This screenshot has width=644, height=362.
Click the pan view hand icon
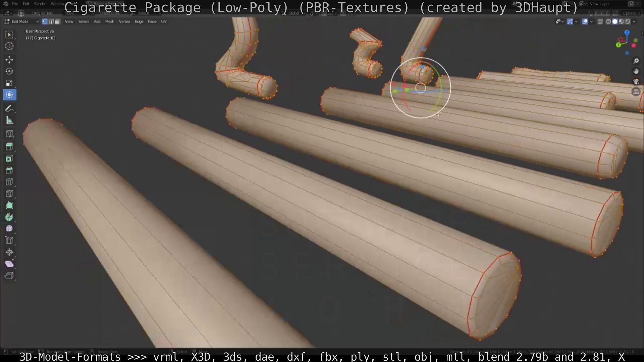636,71
